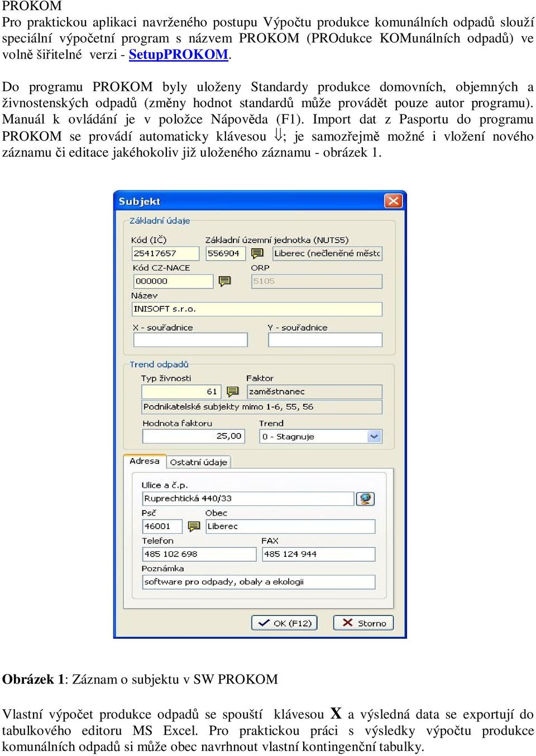This screenshot has width=536, height=756.
Task: Click the Kód (IČ) input field
Action: [165, 253]
